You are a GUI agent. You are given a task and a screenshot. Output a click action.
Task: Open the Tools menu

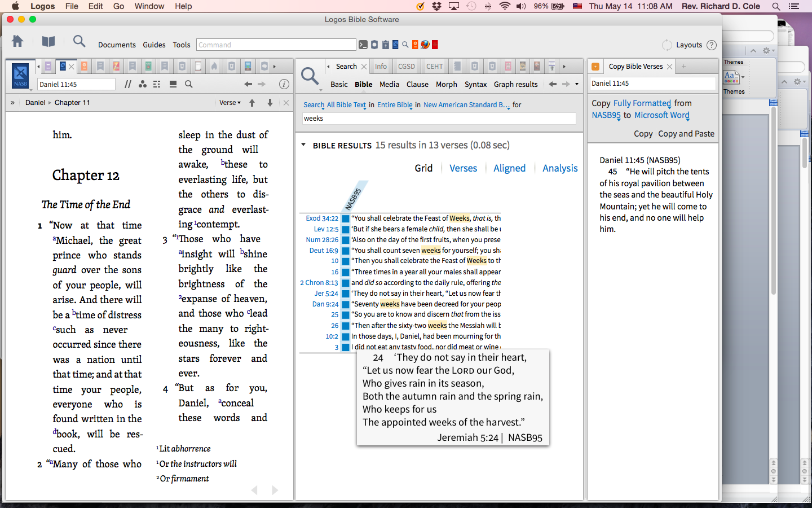pyautogui.click(x=182, y=45)
